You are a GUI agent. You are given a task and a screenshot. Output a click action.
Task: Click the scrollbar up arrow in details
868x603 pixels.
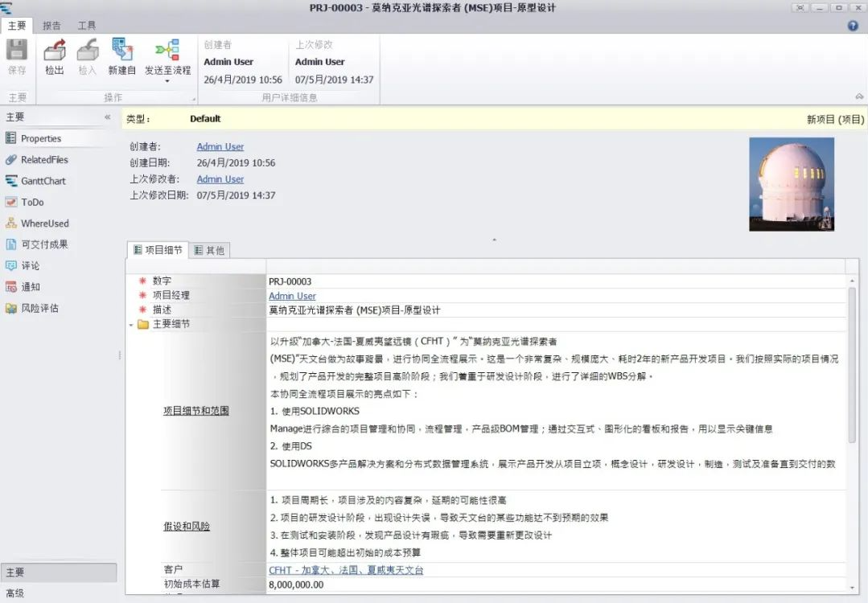851,281
